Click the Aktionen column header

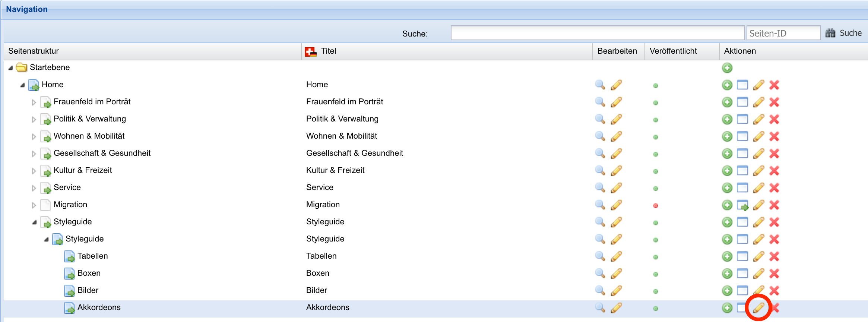click(794, 51)
